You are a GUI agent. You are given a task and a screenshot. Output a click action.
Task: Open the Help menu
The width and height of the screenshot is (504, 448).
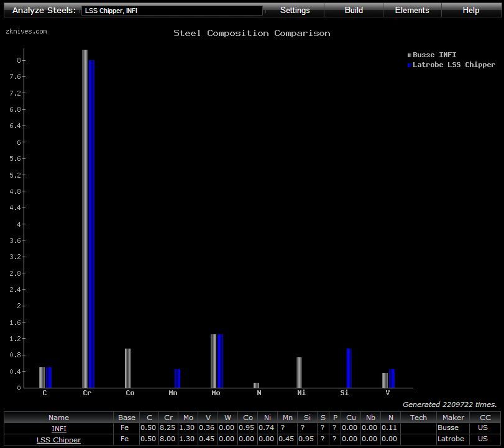471,11
